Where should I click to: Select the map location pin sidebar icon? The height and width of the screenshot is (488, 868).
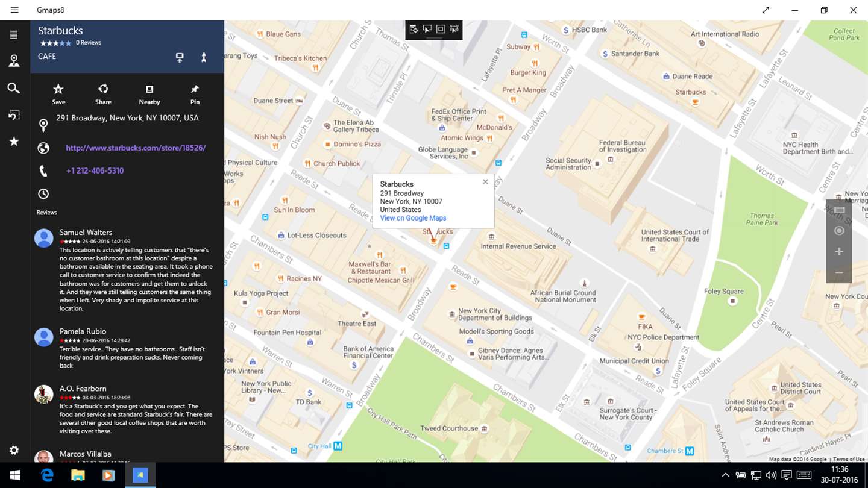pyautogui.click(x=14, y=61)
